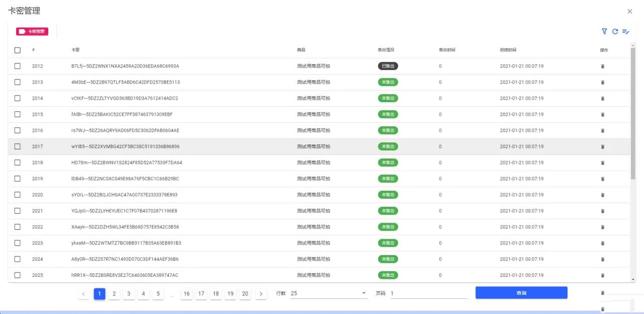
Task: Delete row 2012 with trash icon
Action: coord(603,66)
